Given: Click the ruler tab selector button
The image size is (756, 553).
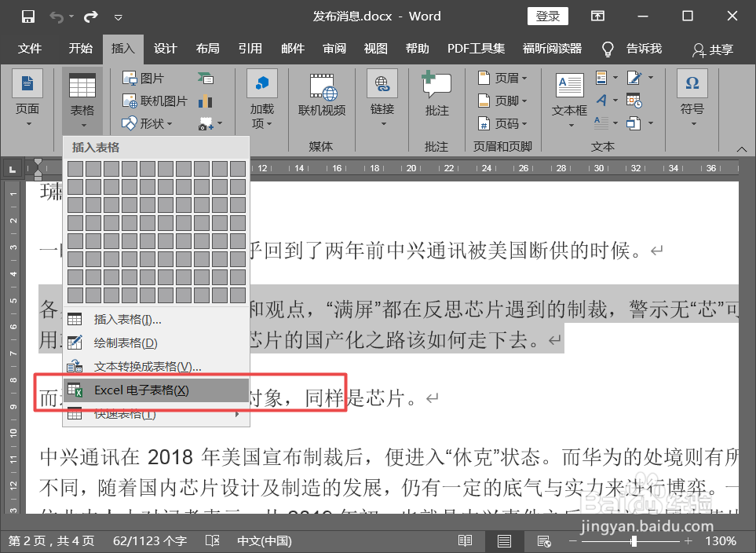Looking at the screenshot, I should tap(13, 169).
